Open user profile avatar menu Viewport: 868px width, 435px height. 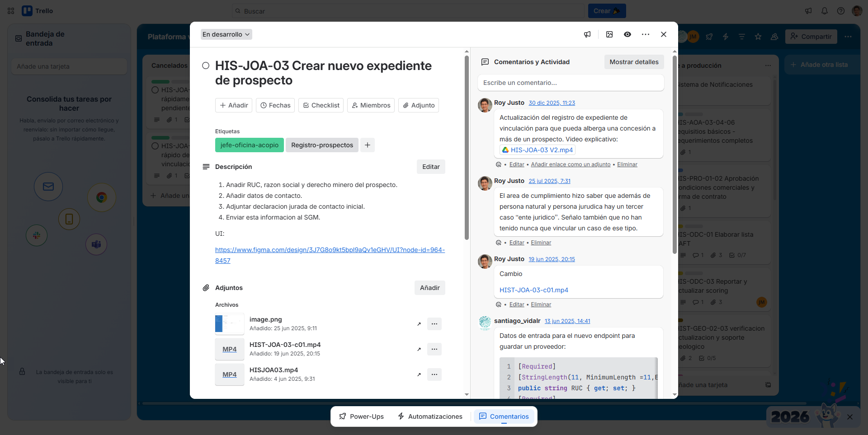(x=857, y=11)
